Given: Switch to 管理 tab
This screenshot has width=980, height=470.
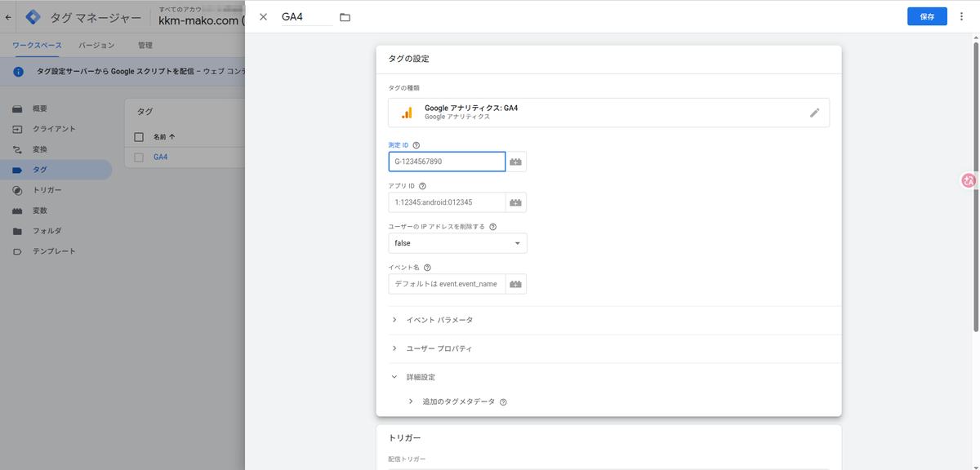Looking at the screenshot, I should tap(145, 45).
